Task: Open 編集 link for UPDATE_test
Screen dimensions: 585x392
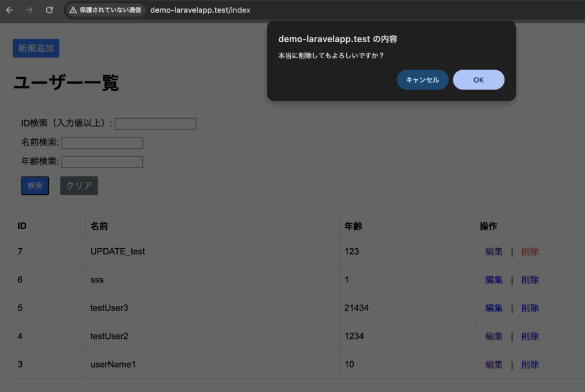Action: click(494, 252)
